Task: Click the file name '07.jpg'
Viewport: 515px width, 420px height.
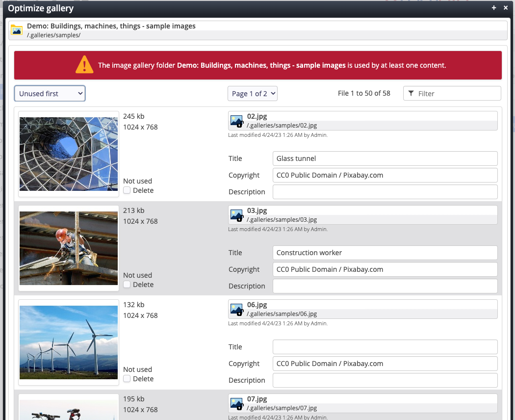Action: point(257,399)
